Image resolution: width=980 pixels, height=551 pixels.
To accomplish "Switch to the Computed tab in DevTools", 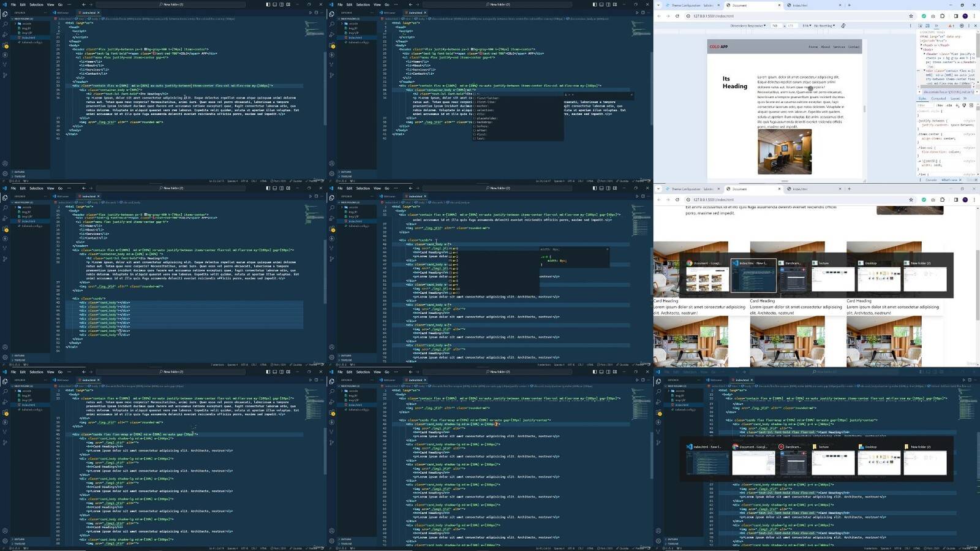I will coord(938,98).
